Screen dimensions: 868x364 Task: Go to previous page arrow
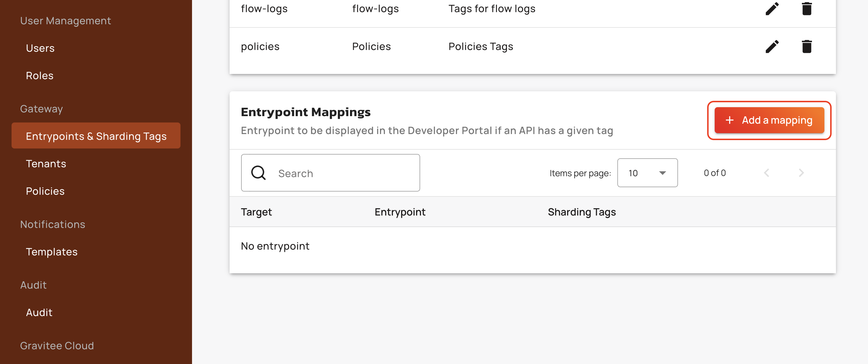pos(767,173)
